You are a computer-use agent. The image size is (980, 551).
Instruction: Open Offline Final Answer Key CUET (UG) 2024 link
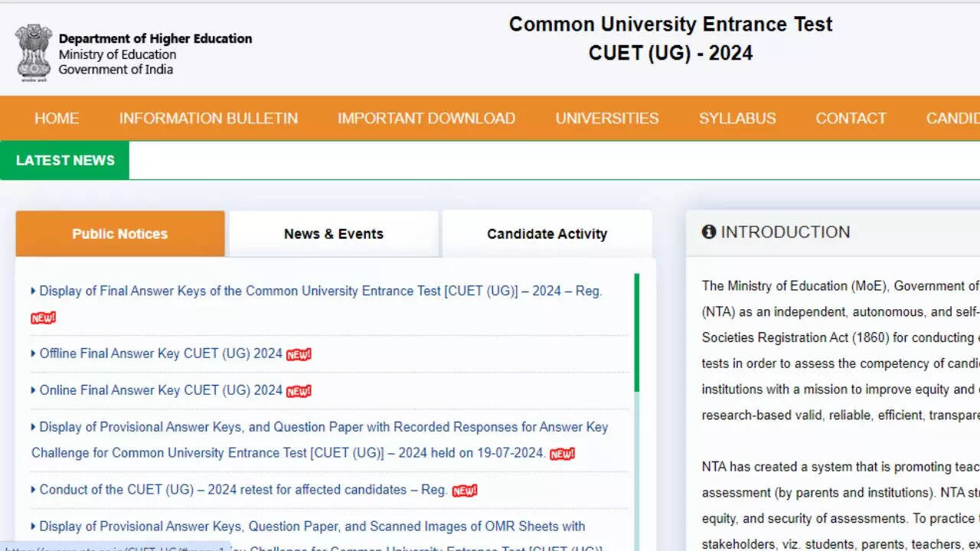point(161,354)
